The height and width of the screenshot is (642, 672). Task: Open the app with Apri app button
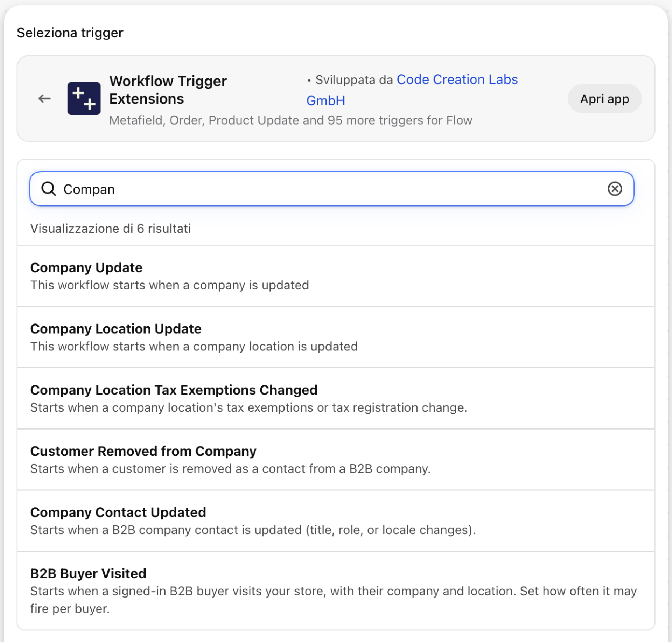click(x=604, y=99)
